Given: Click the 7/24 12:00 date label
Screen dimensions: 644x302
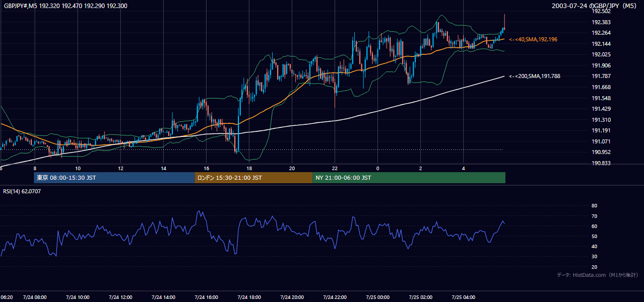Looking at the screenshot, I should tap(120, 297).
